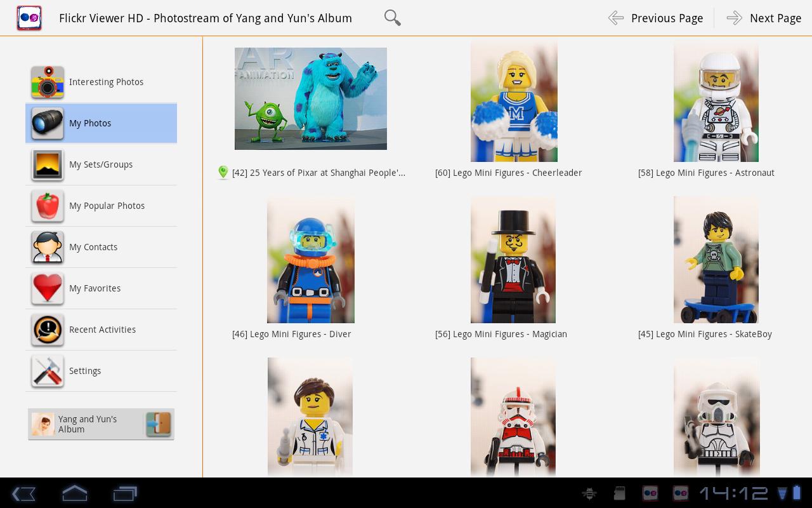
Task: Click the Settings tools icon
Action: tap(48, 371)
